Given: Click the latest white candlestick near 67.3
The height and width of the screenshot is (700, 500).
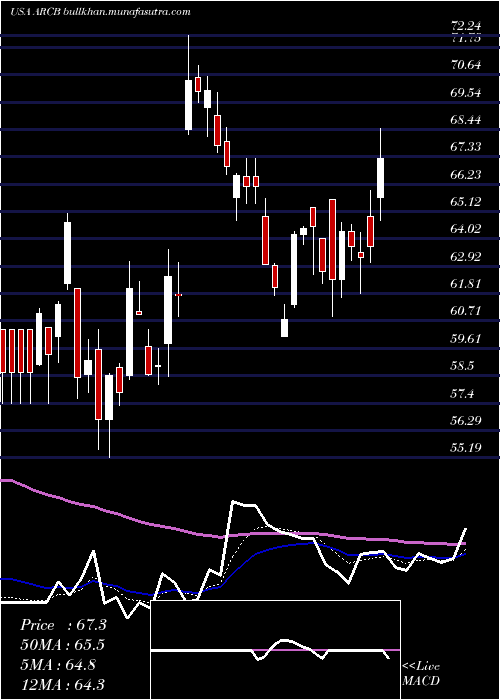Looking at the screenshot, I should 381,175.
